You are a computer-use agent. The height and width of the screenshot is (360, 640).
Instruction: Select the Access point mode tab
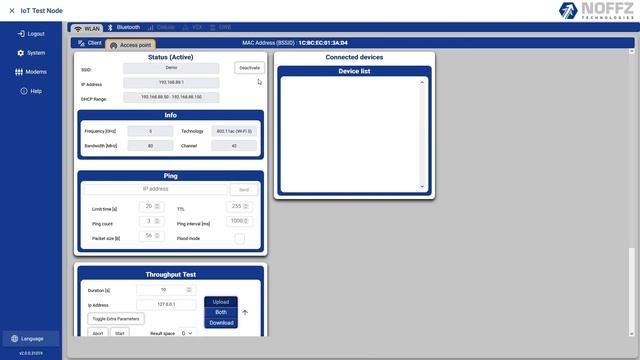[x=131, y=45]
